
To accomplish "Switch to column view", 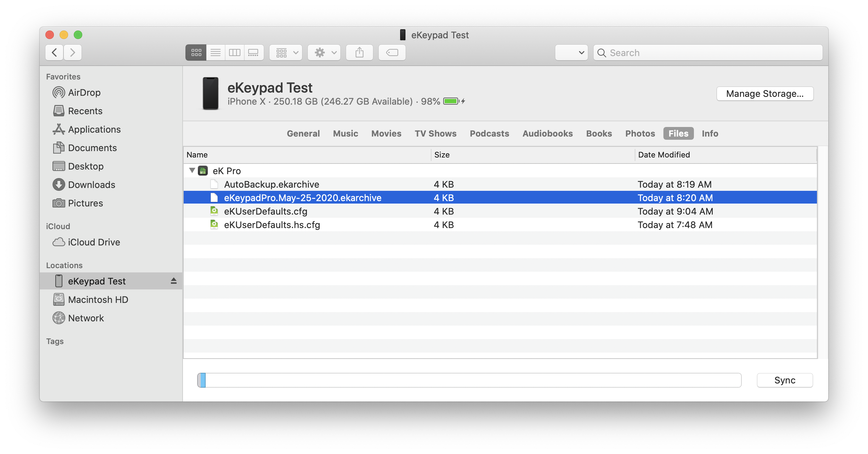I will 234,52.
